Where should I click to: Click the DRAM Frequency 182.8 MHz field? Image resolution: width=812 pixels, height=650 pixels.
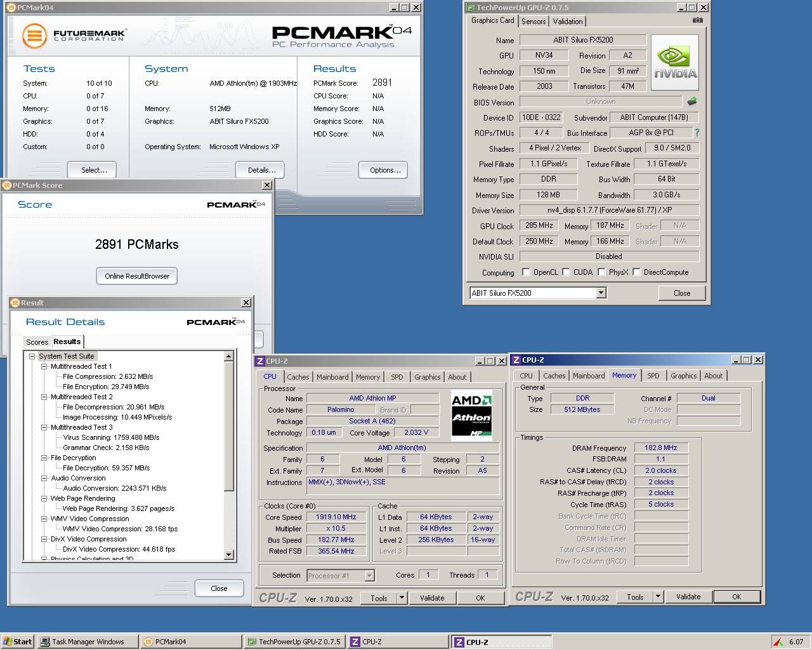pos(661,448)
